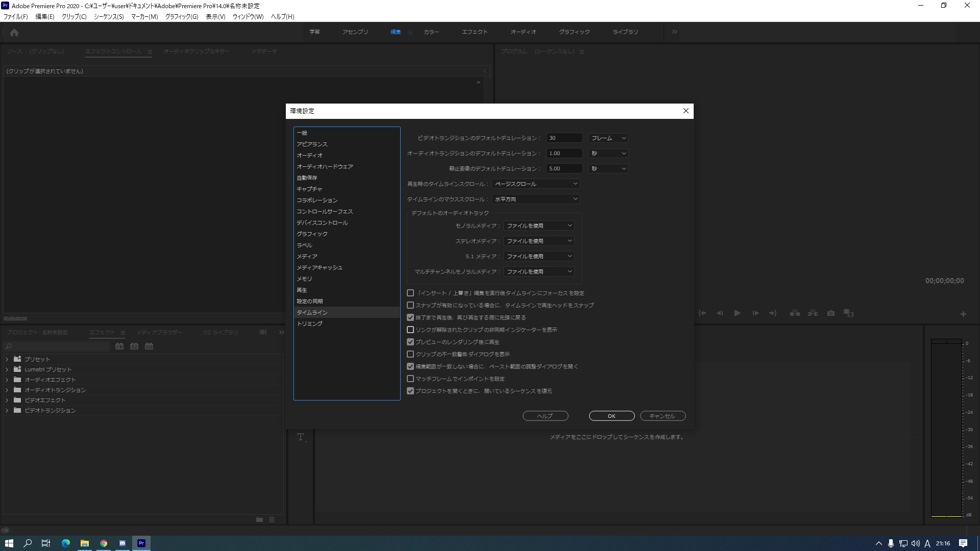Click the accelerated effects filter icon
980x551 pixels.
click(x=119, y=346)
